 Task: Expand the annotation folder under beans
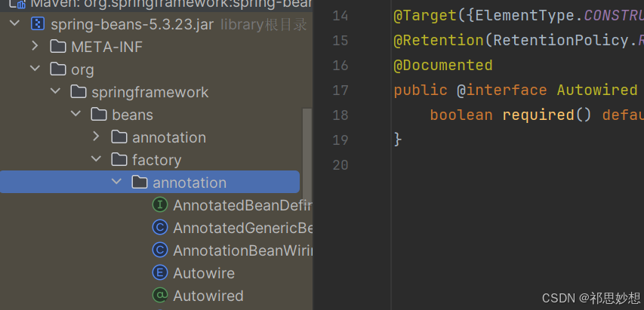point(96,136)
